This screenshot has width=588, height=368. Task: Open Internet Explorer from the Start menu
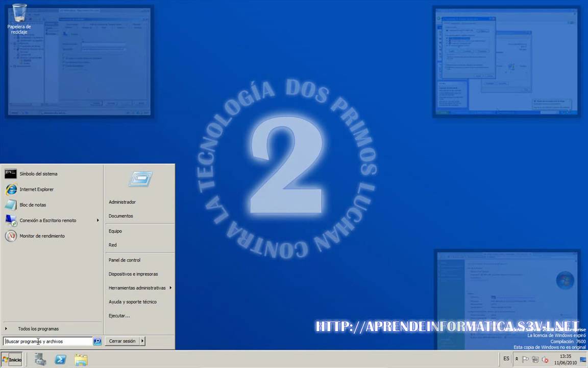click(53, 189)
